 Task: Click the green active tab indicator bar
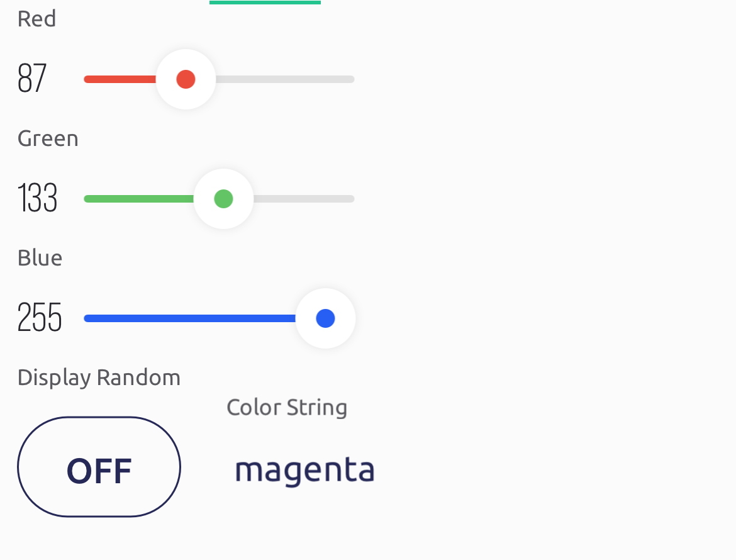(x=265, y=3)
